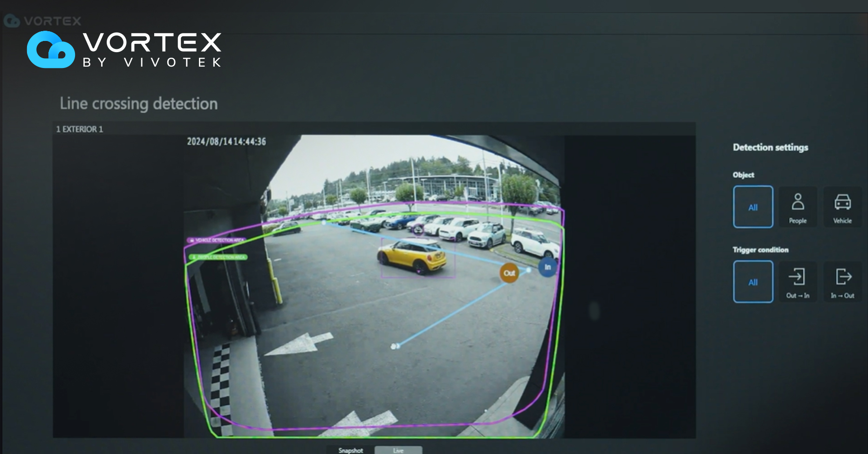This screenshot has height=454, width=868.
Task: Click the green PEOPLE DETECTION AREA label
Action: [219, 257]
